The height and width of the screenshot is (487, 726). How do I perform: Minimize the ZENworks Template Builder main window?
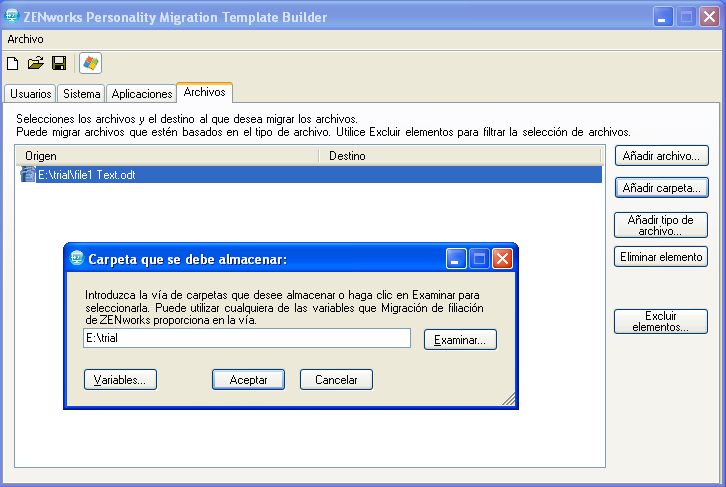click(663, 17)
